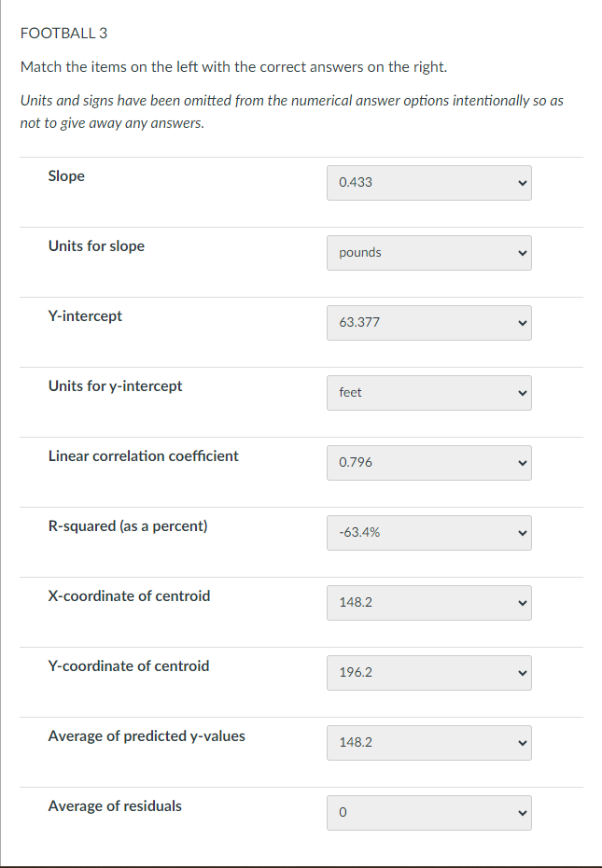Click the 'Average of residuals' label
Viewport: 602px width, 868px height.
115,805
